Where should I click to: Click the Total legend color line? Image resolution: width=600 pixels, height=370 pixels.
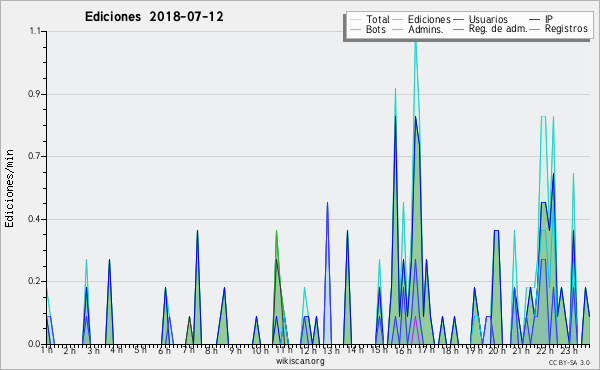click(355, 20)
